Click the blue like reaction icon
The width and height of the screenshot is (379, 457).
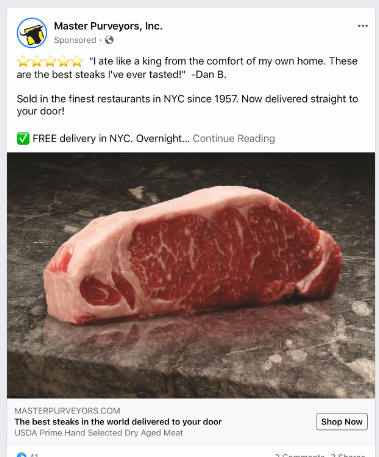point(22,455)
